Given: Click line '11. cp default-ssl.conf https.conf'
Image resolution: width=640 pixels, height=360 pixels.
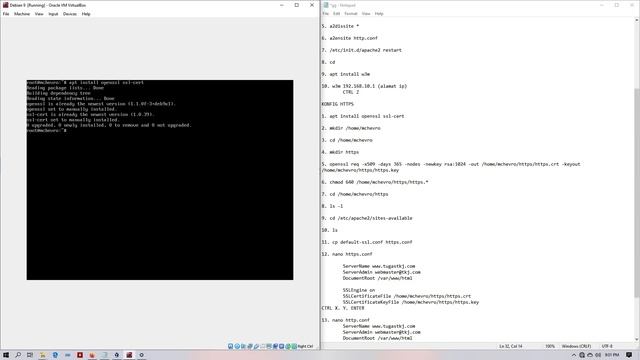Looking at the screenshot, I should (367, 242).
